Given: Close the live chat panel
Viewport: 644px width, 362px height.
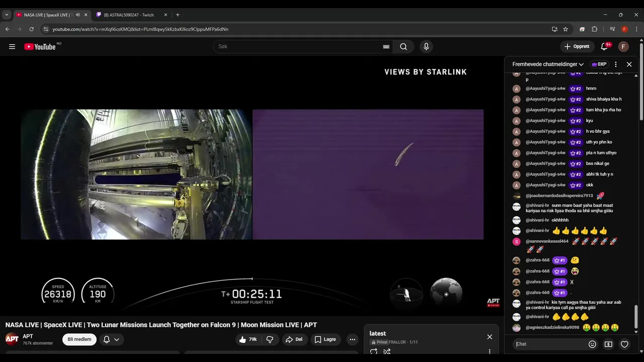Looking at the screenshot, I should (629, 64).
